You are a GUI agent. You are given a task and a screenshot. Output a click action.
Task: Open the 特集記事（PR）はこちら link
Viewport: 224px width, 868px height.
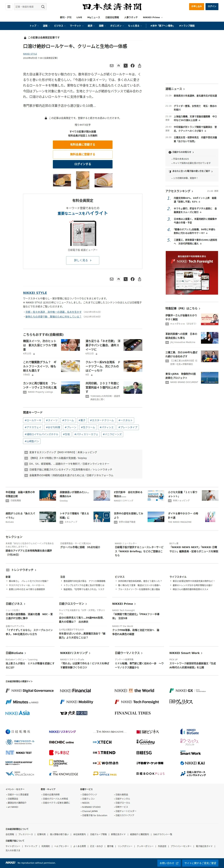click(x=183, y=308)
